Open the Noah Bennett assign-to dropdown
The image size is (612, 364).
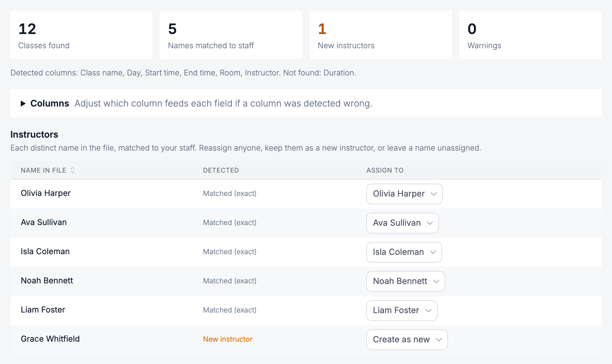pos(406,281)
